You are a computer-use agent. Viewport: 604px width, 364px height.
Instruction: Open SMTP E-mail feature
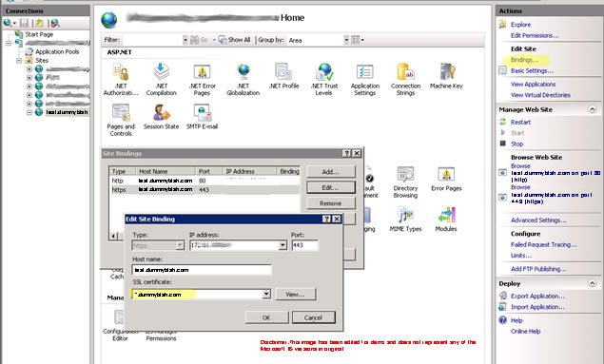203,117
